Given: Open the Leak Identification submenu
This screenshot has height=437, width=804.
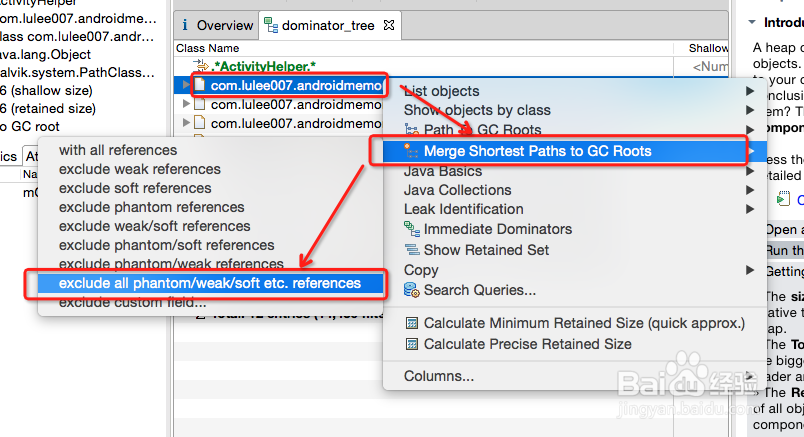Looking at the screenshot, I should pos(463,209).
